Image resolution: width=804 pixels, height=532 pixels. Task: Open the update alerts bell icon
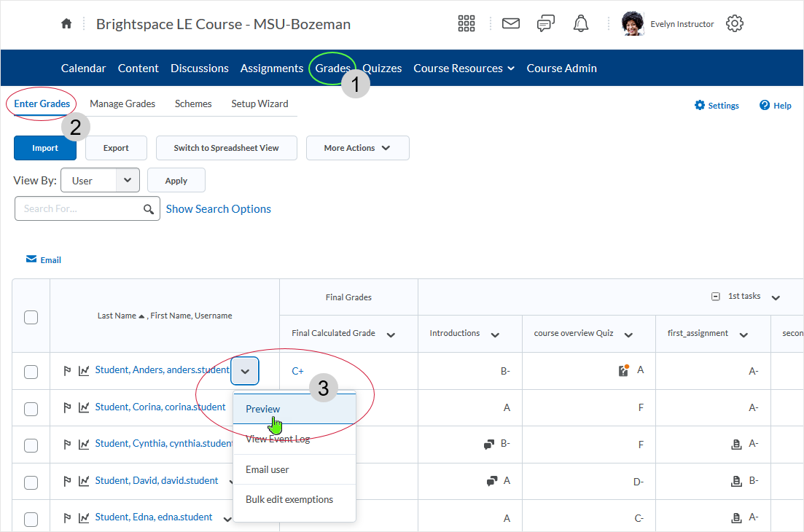[581, 23]
